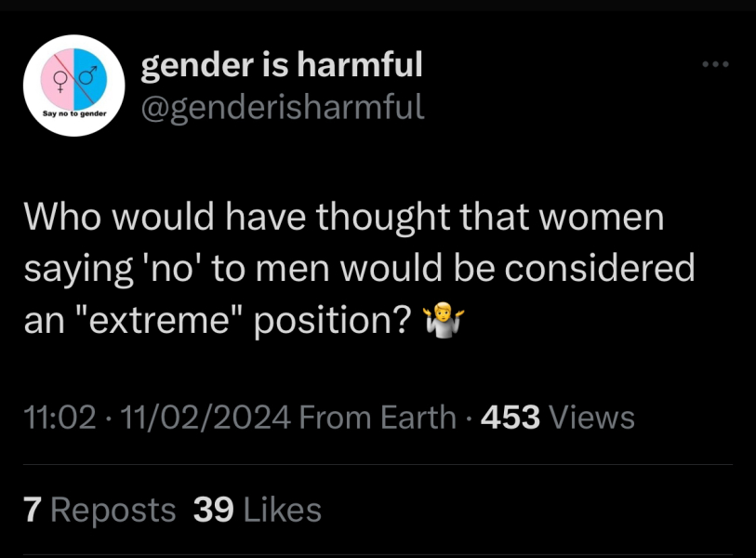Show the 39 Likes list
Viewport: 756px width, 558px height.
[258, 510]
